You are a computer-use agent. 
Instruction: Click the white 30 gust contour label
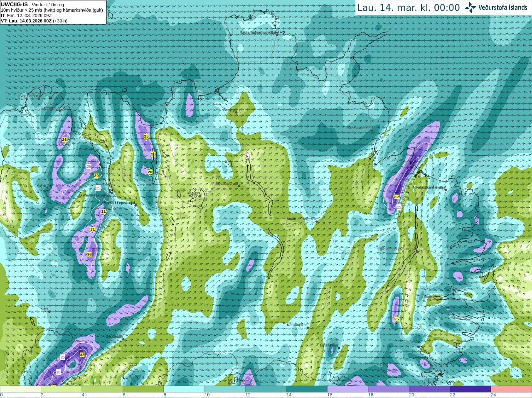[58, 372]
